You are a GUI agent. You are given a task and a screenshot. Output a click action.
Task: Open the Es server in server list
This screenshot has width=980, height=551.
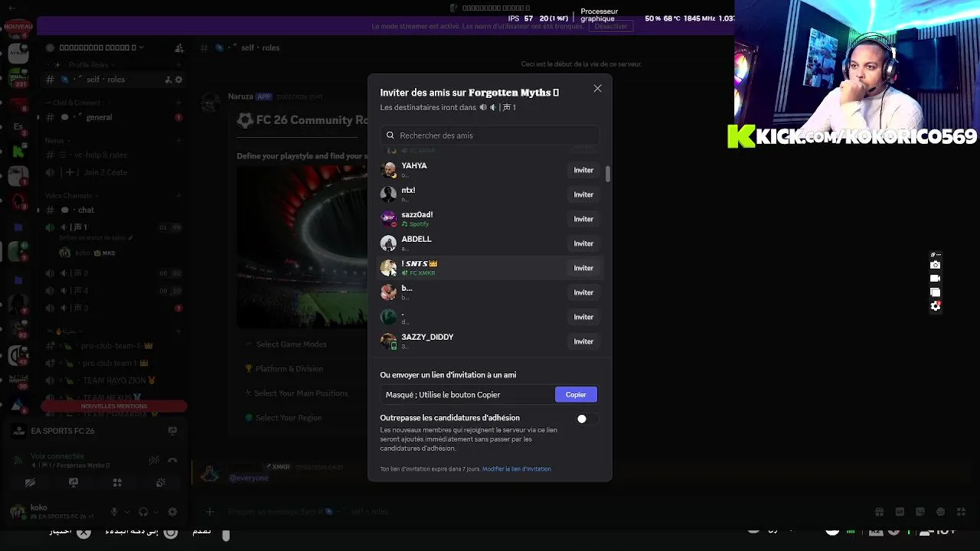click(18, 127)
